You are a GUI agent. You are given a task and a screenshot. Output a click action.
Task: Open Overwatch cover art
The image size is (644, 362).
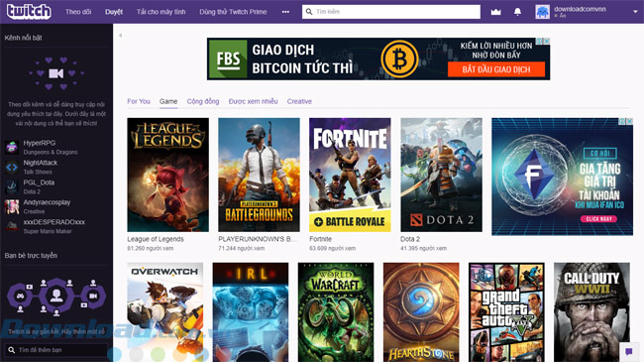(x=165, y=312)
